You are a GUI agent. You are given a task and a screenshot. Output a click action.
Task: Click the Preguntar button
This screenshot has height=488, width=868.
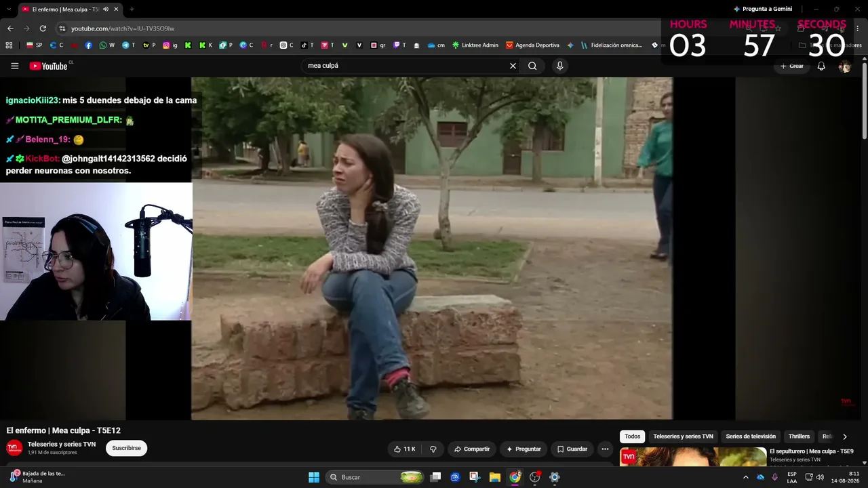click(524, 449)
